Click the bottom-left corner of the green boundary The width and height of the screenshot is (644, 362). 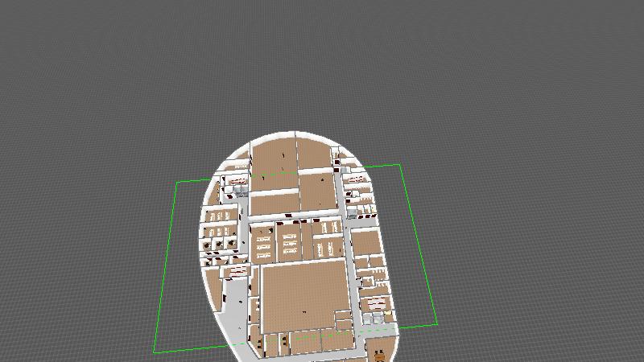click(x=155, y=352)
